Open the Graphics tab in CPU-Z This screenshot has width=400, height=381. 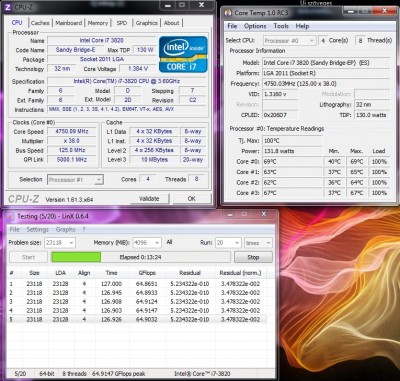click(146, 23)
